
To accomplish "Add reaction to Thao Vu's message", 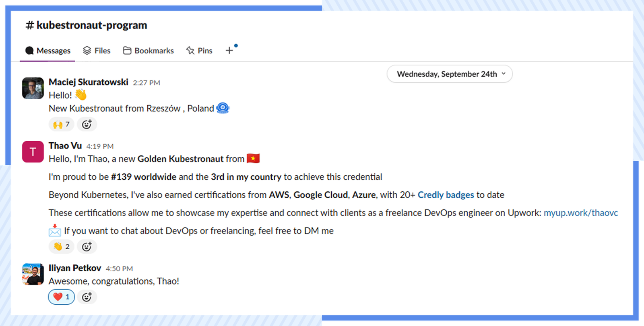I will (x=87, y=246).
